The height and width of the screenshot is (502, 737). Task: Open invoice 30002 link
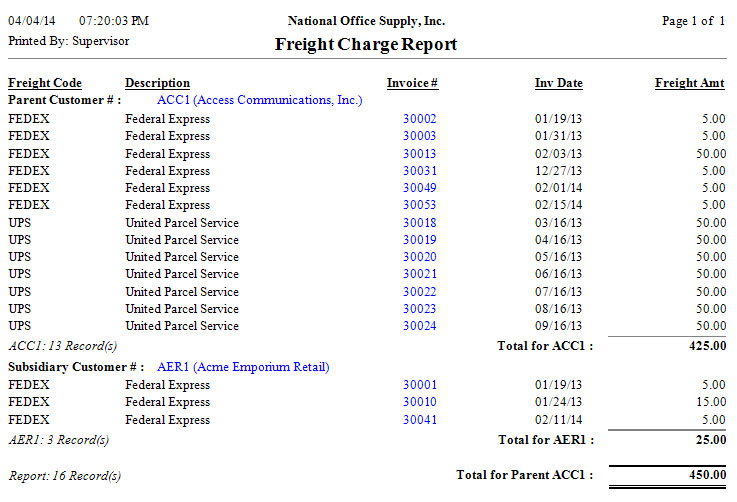pos(419,119)
